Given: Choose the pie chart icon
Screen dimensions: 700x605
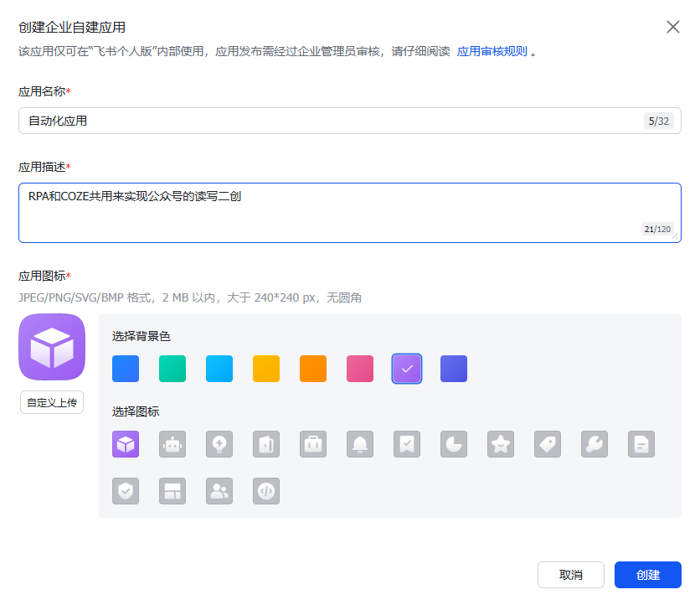Looking at the screenshot, I should (x=454, y=444).
